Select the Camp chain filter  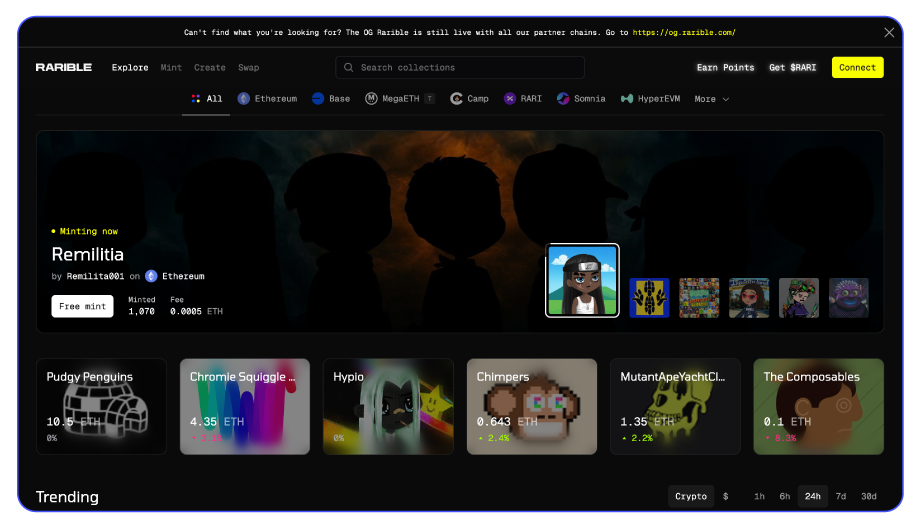pyautogui.click(x=470, y=99)
